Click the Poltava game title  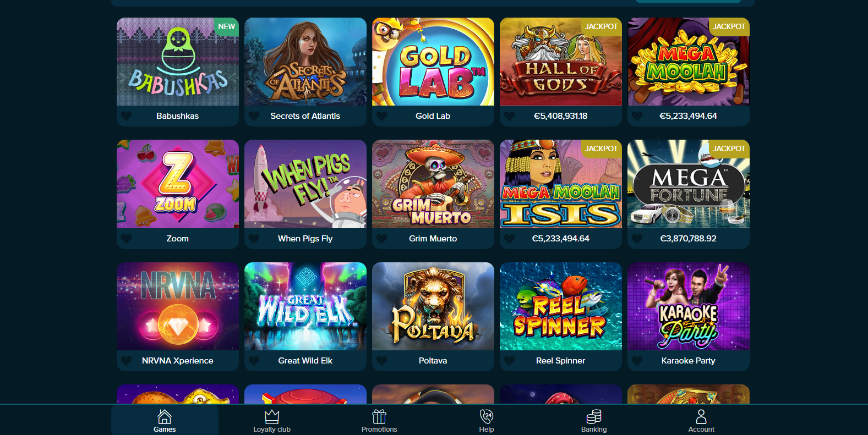433,361
